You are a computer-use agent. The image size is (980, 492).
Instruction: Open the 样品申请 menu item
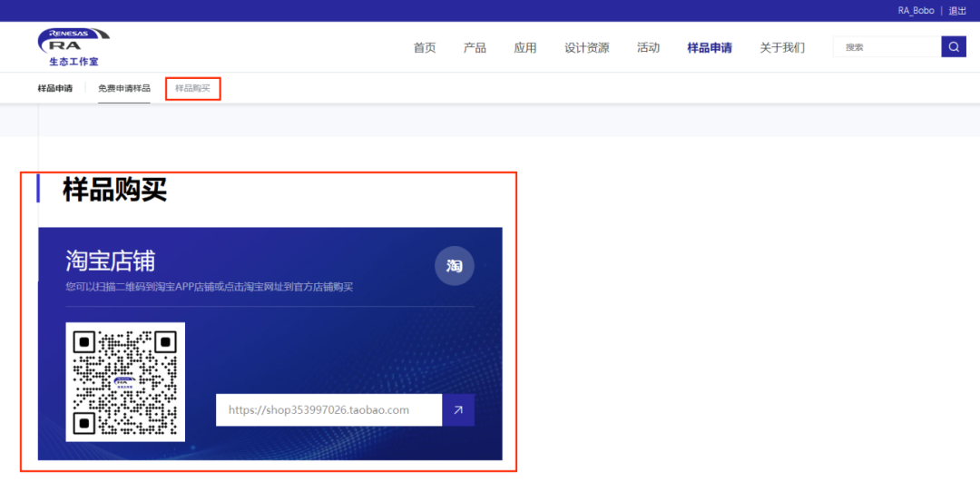tap(710, 47)
